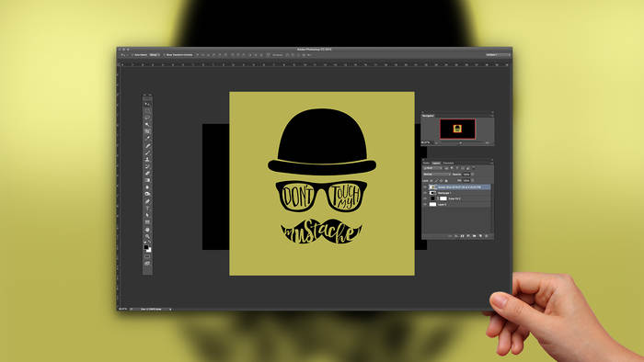Switch to the Channels tab
Viewport: 644px width, 362px height.
click(x=448, y=164)
